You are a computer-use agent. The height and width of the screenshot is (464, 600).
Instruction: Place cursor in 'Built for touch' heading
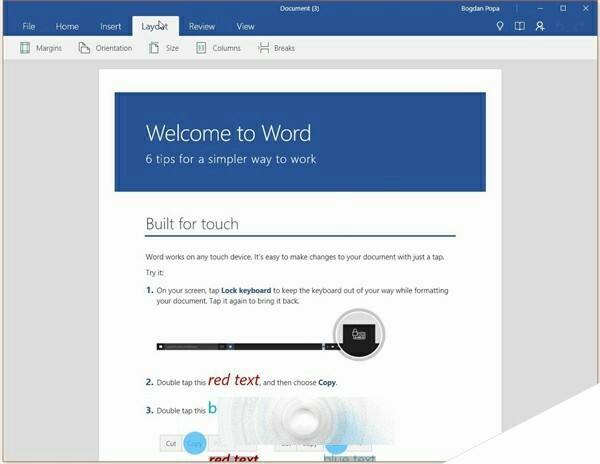(192, 223)
